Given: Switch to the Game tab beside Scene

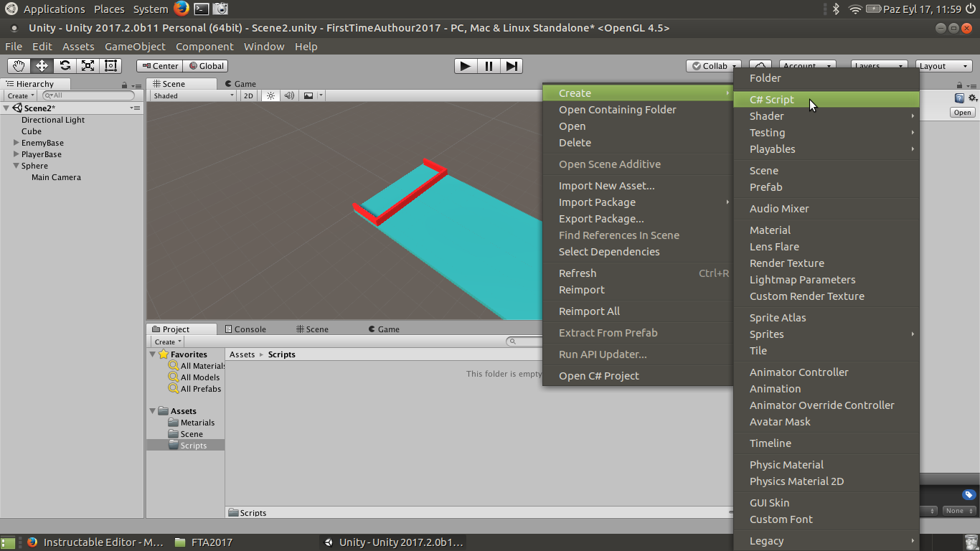Looking at the screenshot, I should point(240,84).
